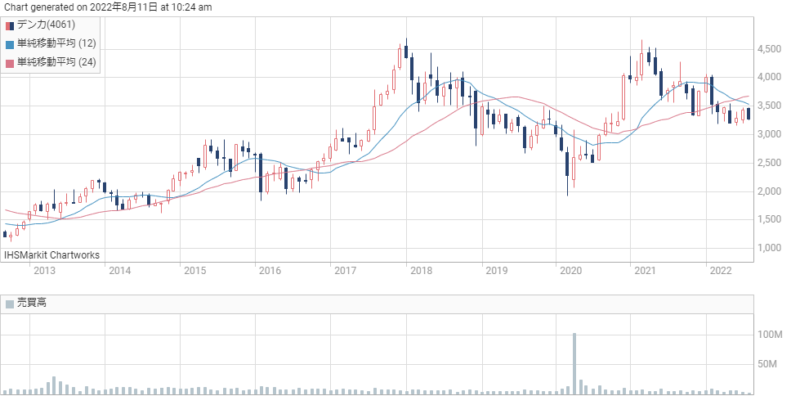Image resolution: width=800 pixels, height=396 pixels.
Task: Click the 2,500 price axis label
Action: [x=770, y=163]
